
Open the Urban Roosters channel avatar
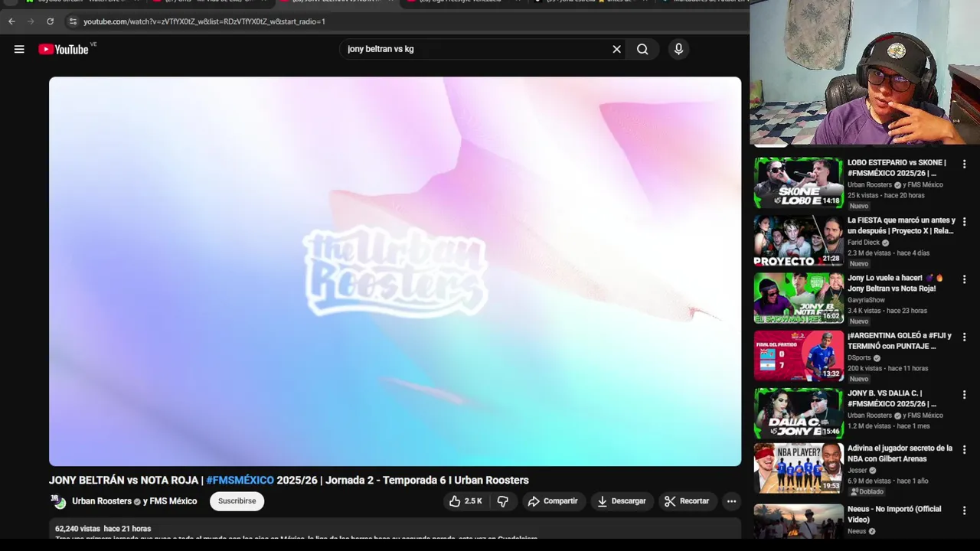pos(58,501)
